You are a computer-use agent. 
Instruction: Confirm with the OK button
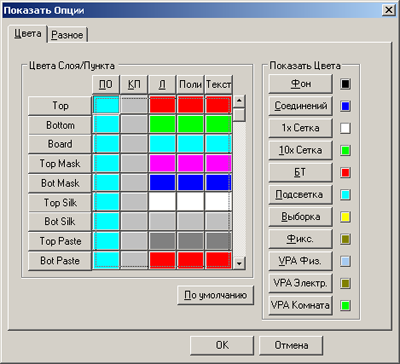[x=222, y=345]
